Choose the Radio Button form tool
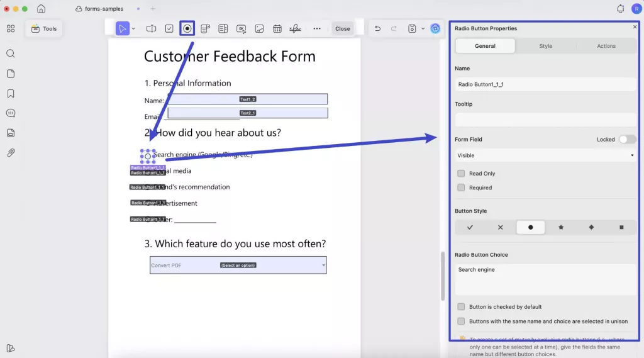The image size is (644, 358). (187, 28)
